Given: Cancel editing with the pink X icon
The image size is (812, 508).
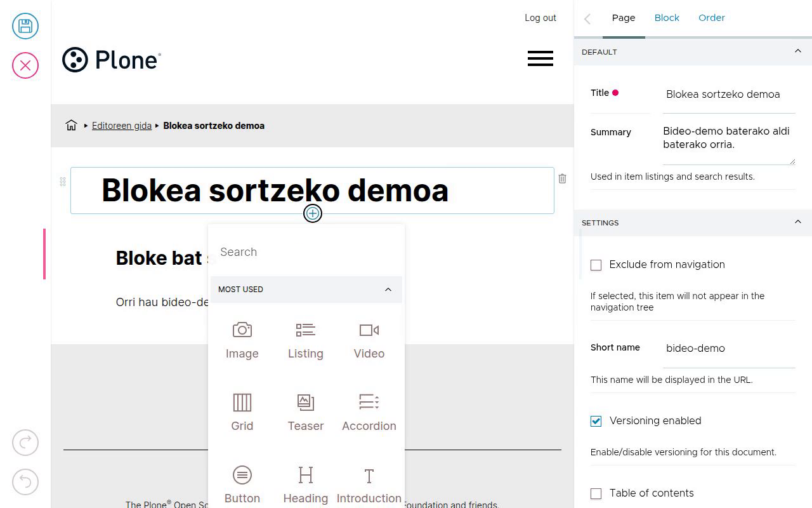Looking at the screenshot, I should 25,65.
